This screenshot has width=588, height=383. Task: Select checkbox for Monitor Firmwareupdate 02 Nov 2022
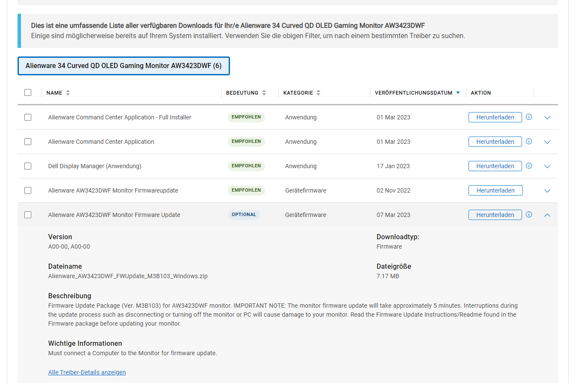(x=28, y=190)
